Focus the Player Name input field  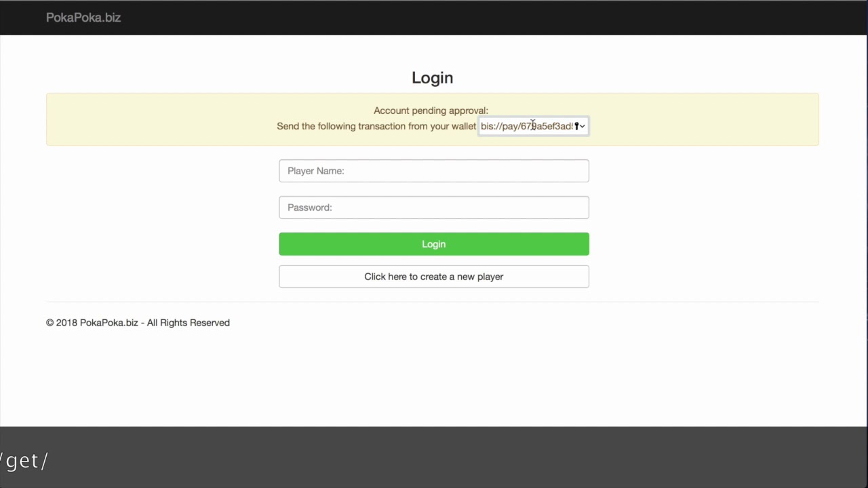point(434,171)
